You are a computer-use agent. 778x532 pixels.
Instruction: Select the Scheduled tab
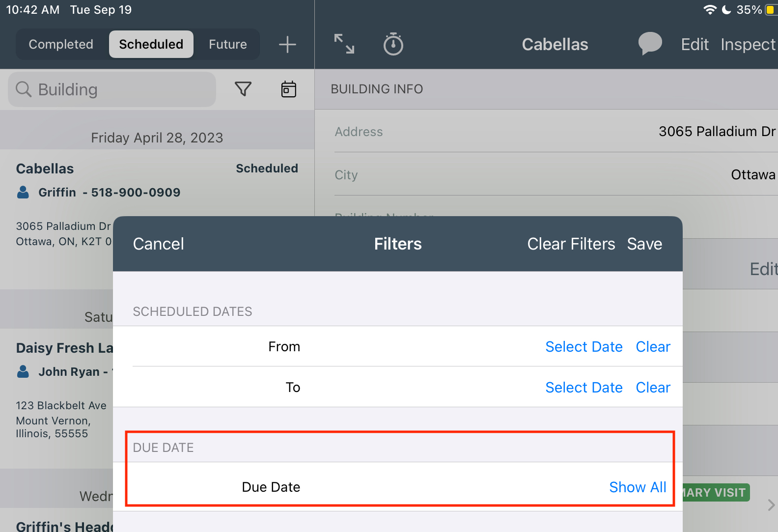click(x=151, y=44)
